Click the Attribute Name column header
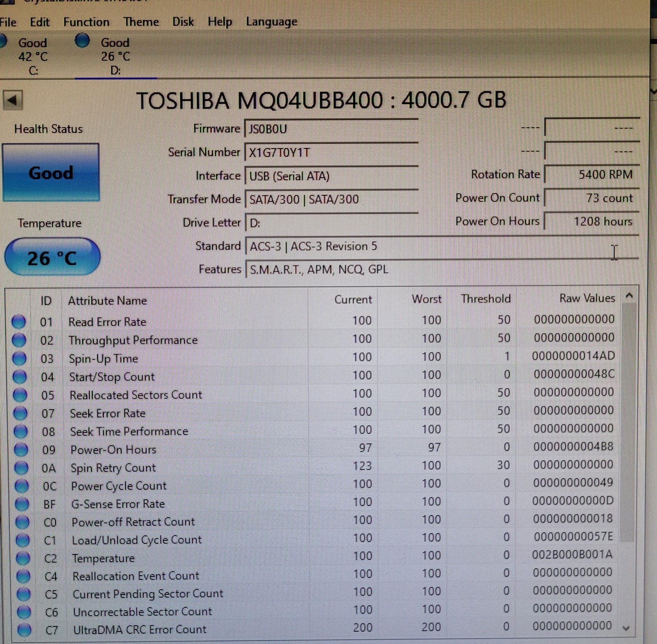The height and width of the screenshot is (644, 657). click(x=108, y=300)
